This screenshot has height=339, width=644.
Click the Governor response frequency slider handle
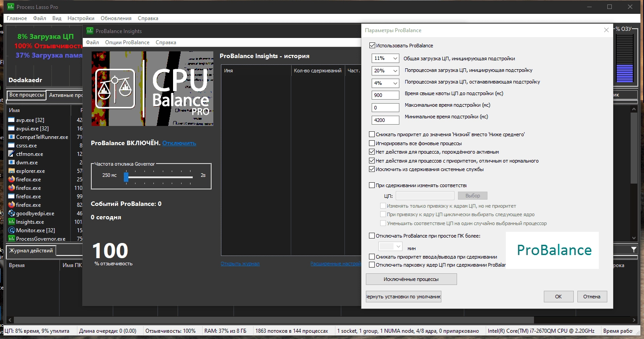tap(126, 177)
